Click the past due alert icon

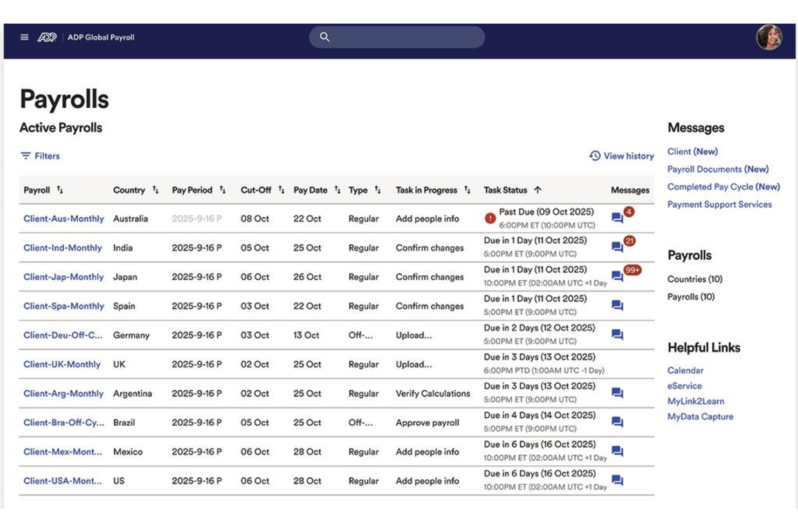[x=490, y=218]
